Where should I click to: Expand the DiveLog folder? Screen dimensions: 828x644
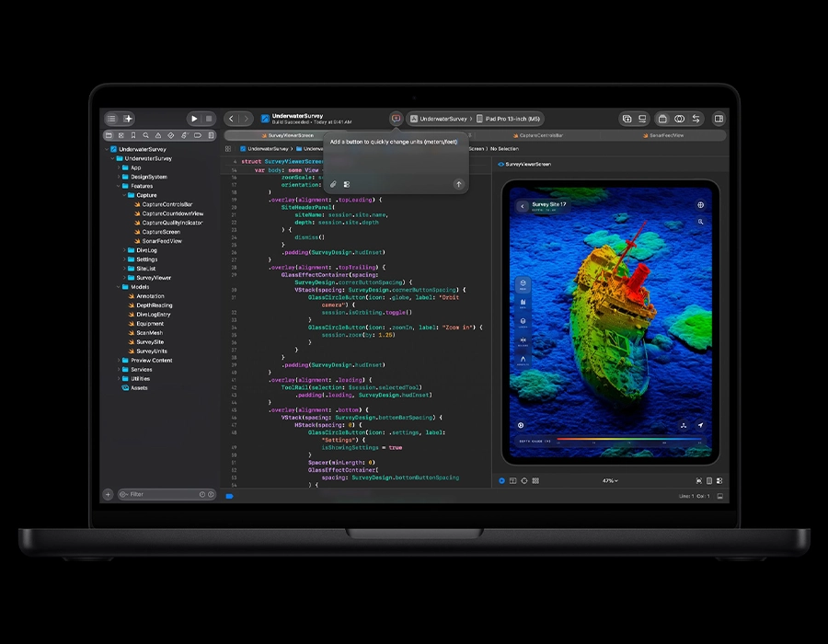tap(124, 250)
